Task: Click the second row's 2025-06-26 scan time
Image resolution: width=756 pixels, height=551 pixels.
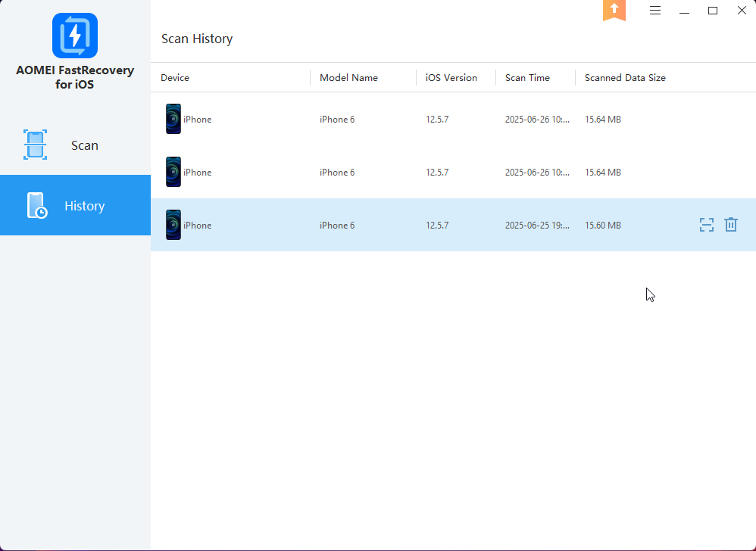Action: [537, 173]
